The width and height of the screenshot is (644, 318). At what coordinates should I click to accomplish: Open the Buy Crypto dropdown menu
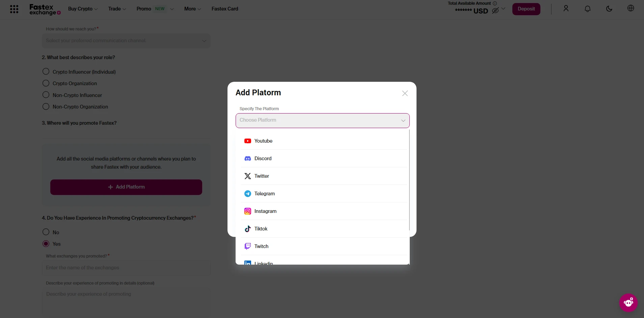[x=83, y=9]
